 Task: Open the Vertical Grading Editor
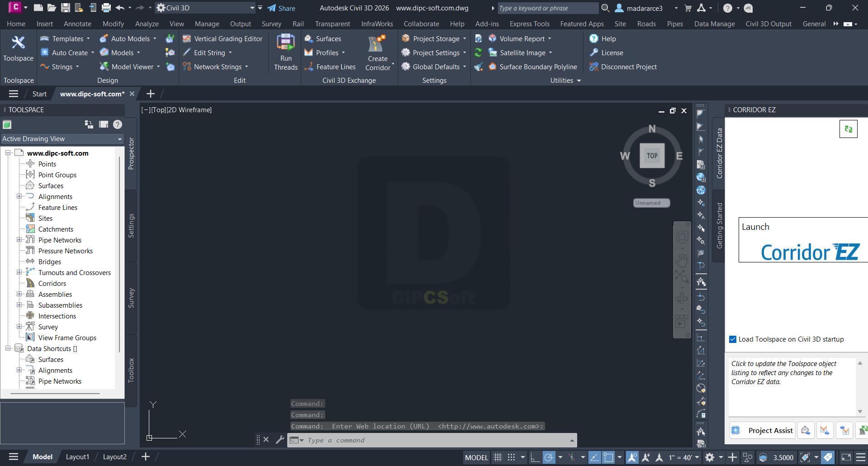(223, 39)
